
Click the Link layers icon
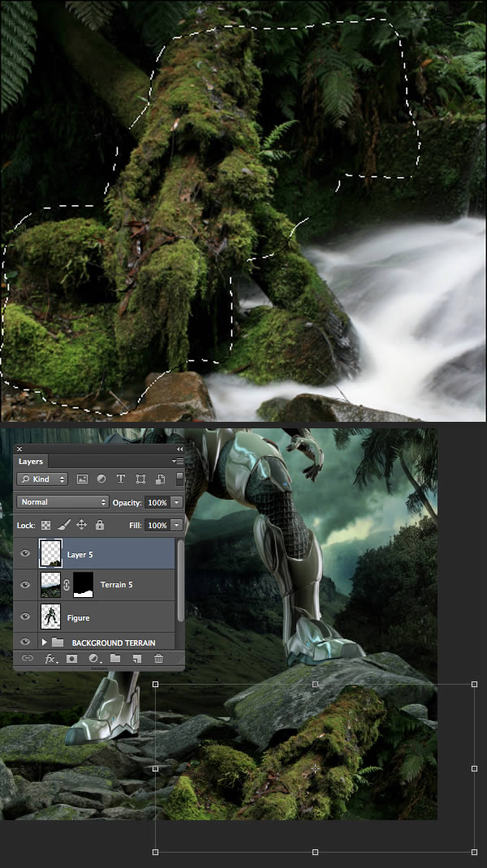tap(27, 658)
